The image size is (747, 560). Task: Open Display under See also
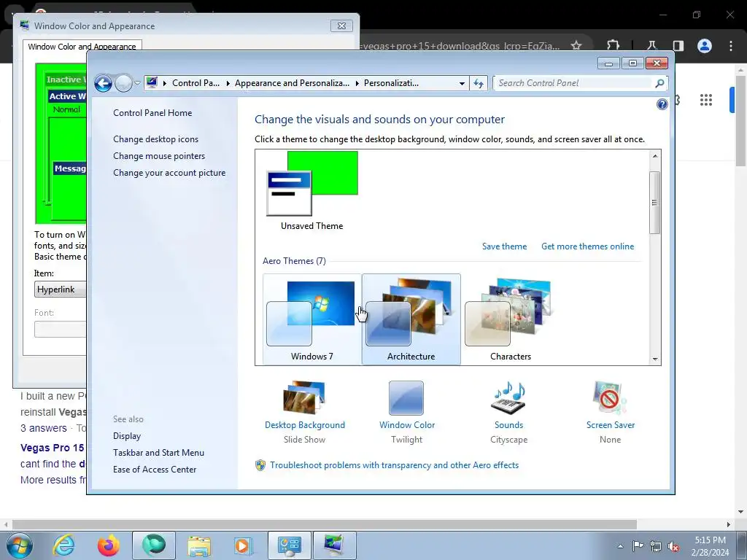127,436
